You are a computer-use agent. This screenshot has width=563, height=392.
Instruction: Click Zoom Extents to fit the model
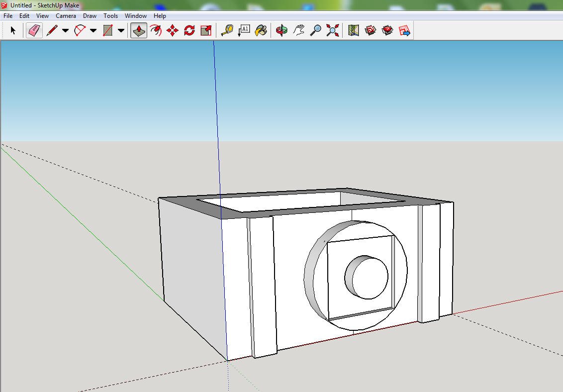point(332,30)
